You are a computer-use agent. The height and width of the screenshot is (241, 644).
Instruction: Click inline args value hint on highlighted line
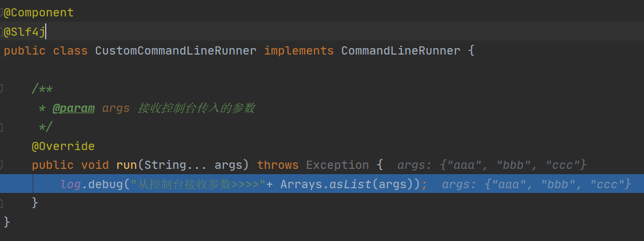pyautogui.click(x=536, y=185)
